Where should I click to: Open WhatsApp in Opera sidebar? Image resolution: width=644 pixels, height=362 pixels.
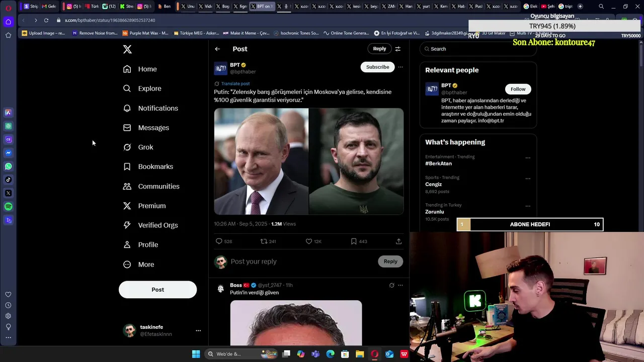coord(8,166)
